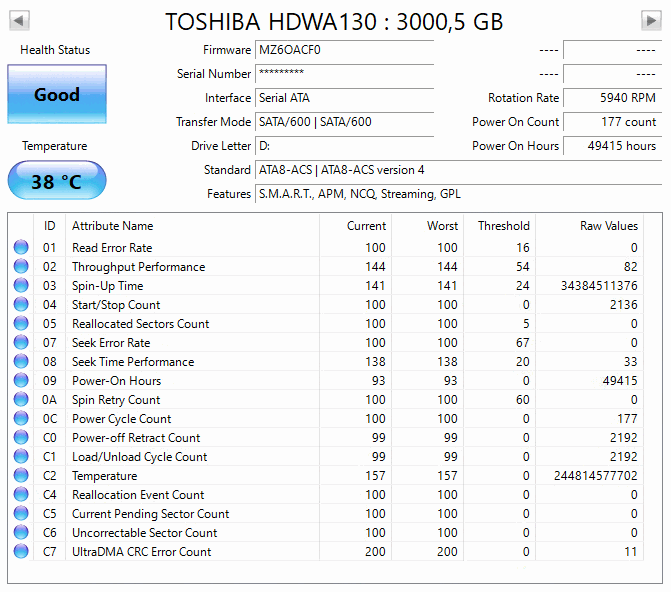Select the Spin Retry Count threshold 60
The image size is (671, 592).
coord(523,399)
